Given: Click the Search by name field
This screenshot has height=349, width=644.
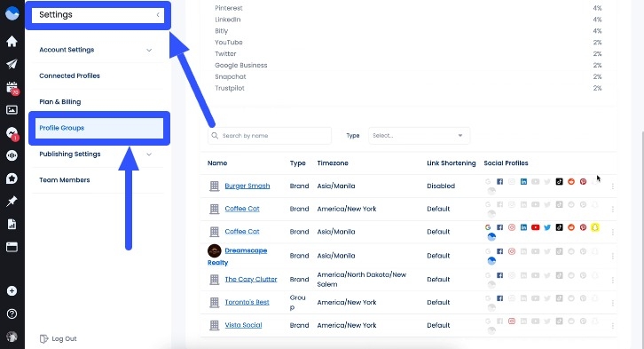Looking at the screenshot, I should pyautogui.click(x=270, y=136).
